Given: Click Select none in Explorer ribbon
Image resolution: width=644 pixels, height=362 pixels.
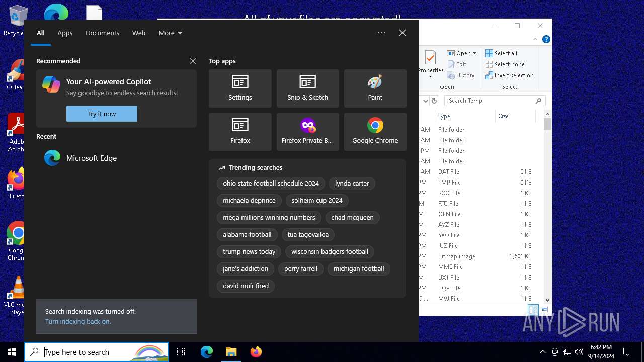Looking at the screenshot, I should tap(505, 64).
